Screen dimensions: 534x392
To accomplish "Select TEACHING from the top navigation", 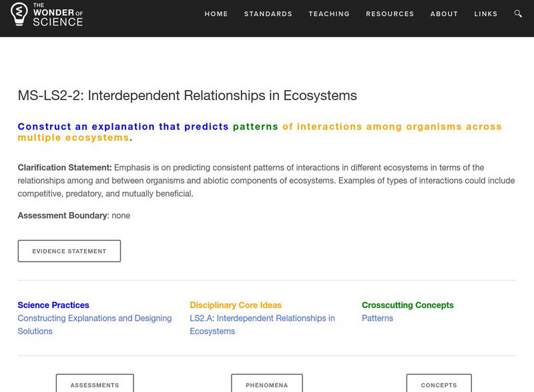I will point(329,13).
